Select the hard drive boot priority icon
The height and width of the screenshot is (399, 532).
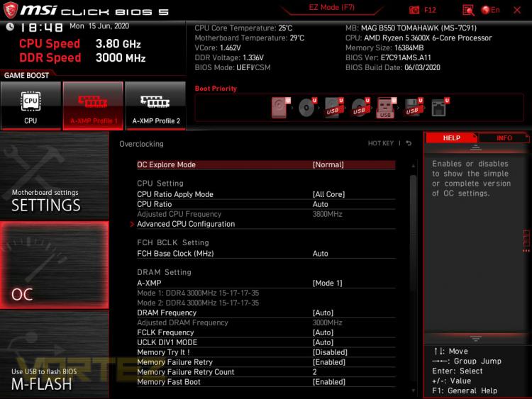(280, 108)
